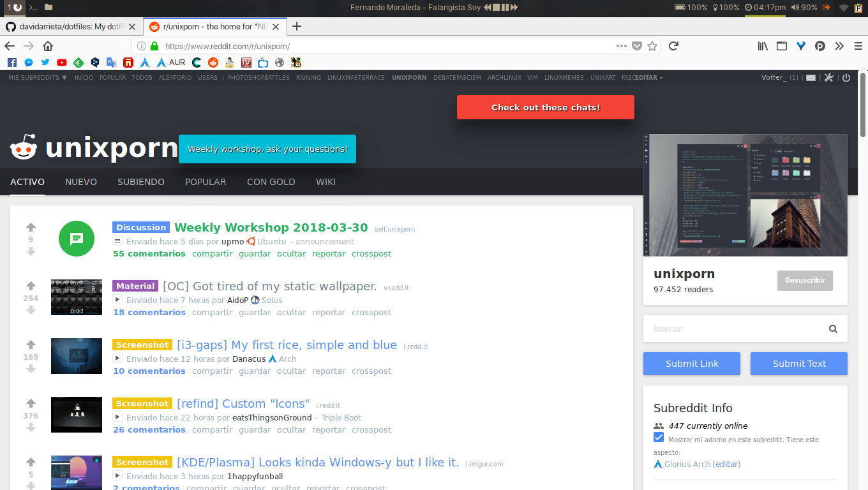Open the Firefox library toolbar icon
This screenshot has height=490, width=868.
(x=763, y=46)
